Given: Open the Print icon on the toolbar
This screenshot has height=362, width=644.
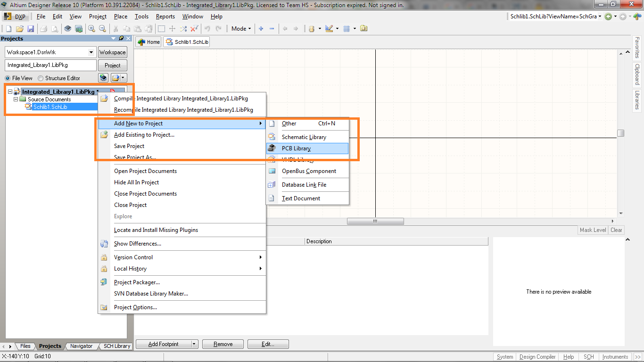Looking at the screenshot, I should [x=43, y=28].
